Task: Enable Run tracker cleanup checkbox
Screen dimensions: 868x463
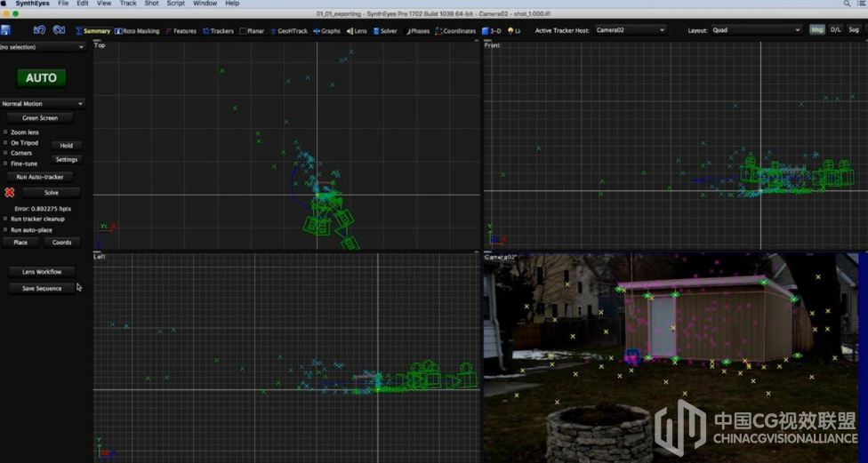Action: point(5,219)
